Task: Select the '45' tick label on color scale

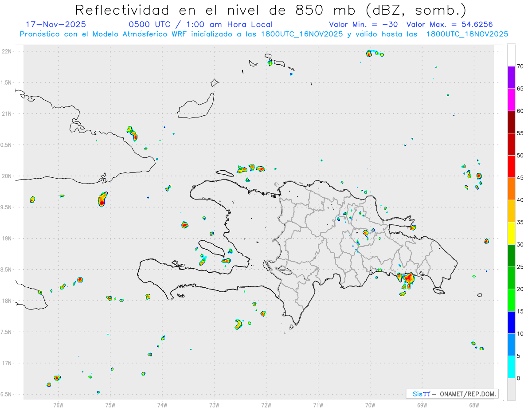Action: (520, 178)
